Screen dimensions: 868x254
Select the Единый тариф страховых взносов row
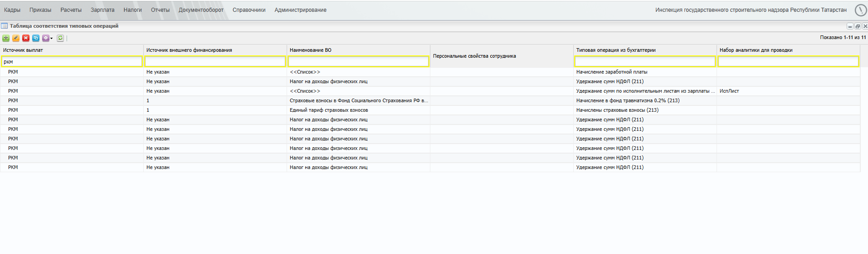[x=430, y=110]
